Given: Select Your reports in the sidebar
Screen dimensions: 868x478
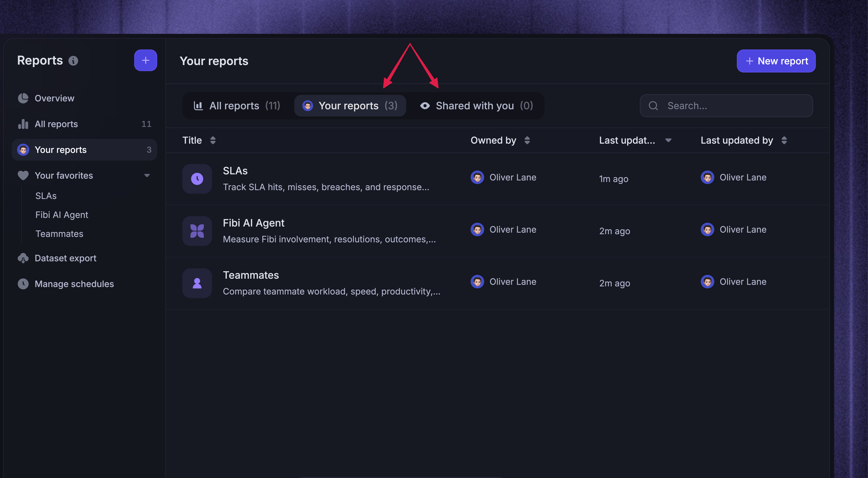Looking at the screenshot, I should (84, 150).
